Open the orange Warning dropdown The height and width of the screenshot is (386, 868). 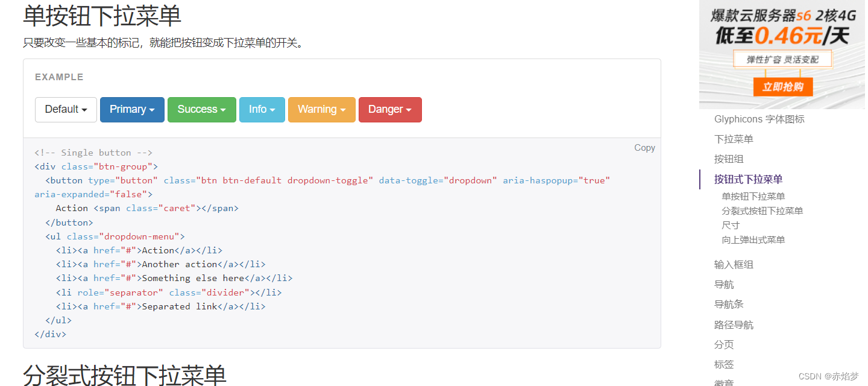tap(321, 110)
